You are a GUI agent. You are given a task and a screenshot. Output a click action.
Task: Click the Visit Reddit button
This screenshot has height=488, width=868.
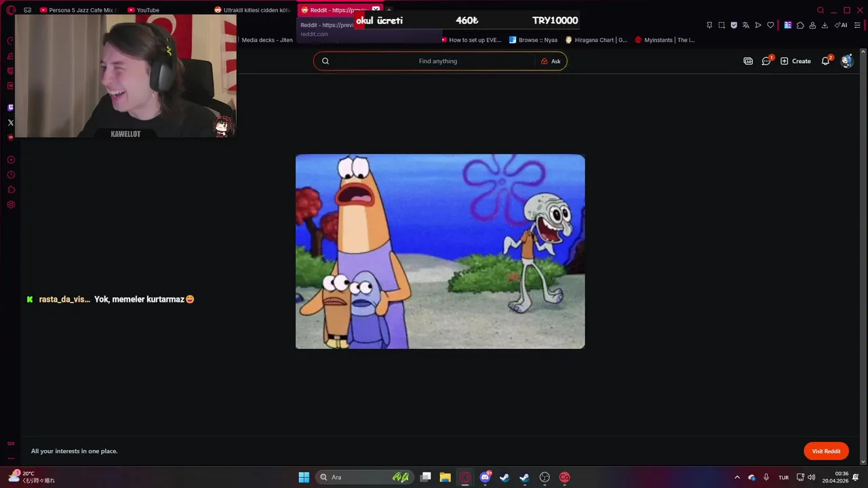826,451
